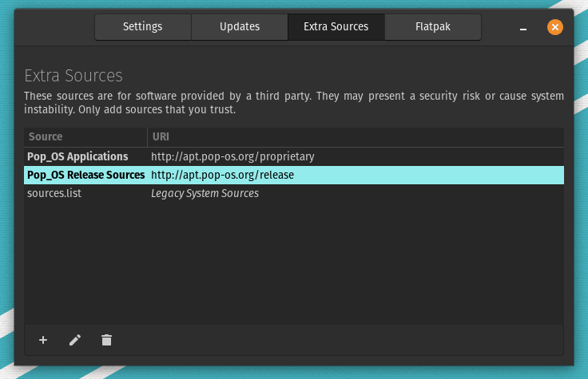The image size is (588, 379).
Task: Choose the sources.list entry
Action: (54, 193)
